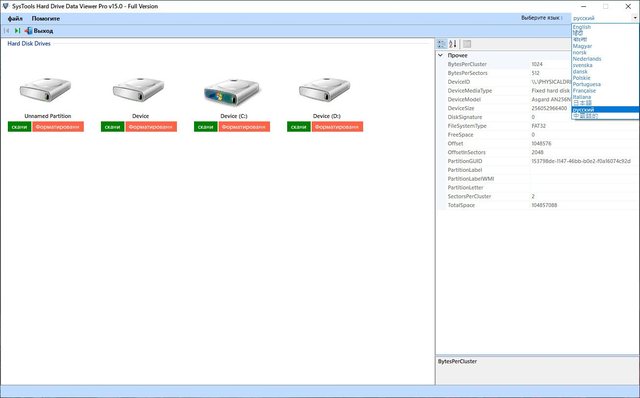Choose Portuguesa from the language list
The width and height of the screenshot is (640, 398).
click(x=605, y=84)
